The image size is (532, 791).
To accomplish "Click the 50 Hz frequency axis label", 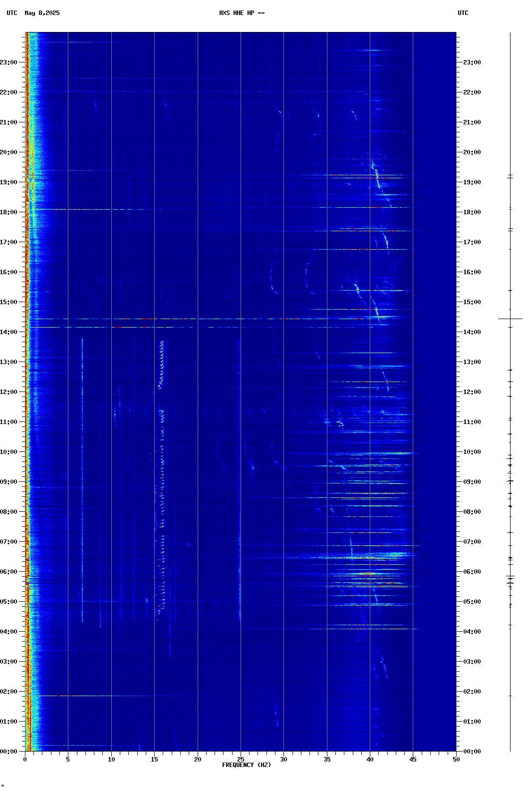I will [456, 760].
